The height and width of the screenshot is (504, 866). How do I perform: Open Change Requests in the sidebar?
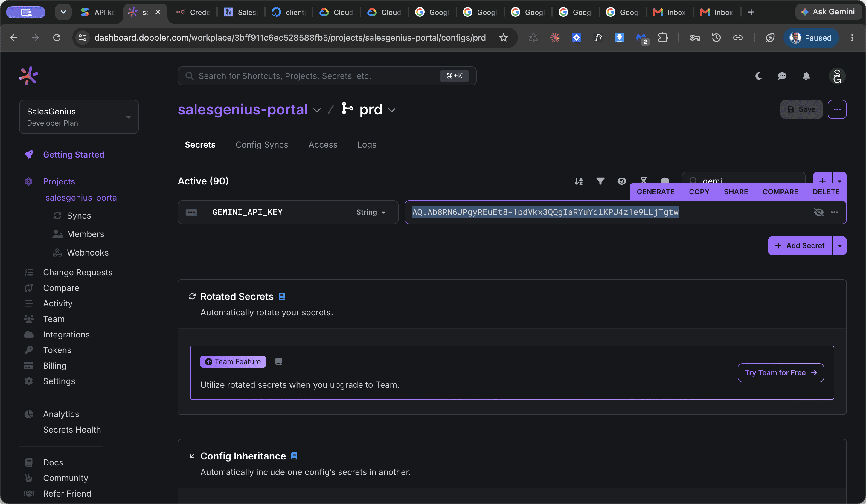pos(78,272)
